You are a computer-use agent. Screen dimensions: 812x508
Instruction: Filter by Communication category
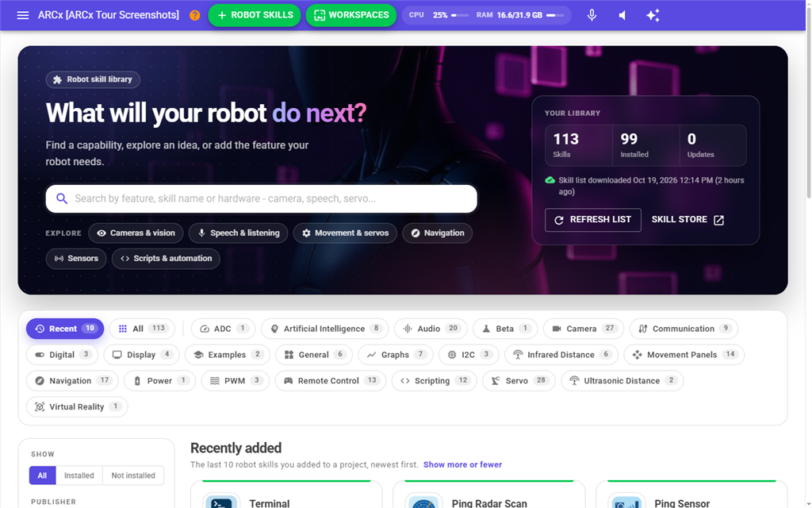(x=684, y=329)
